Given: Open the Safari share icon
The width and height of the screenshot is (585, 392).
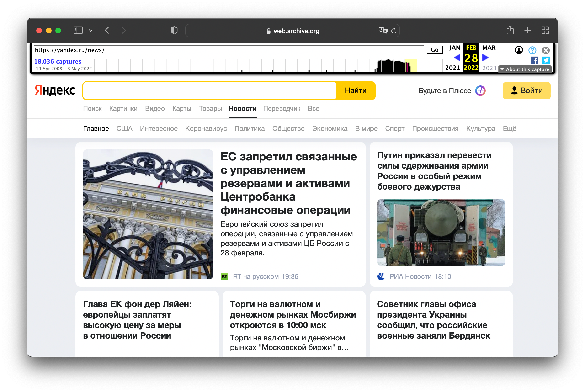Looking at the screenshot, I should (x=510, y=31).
